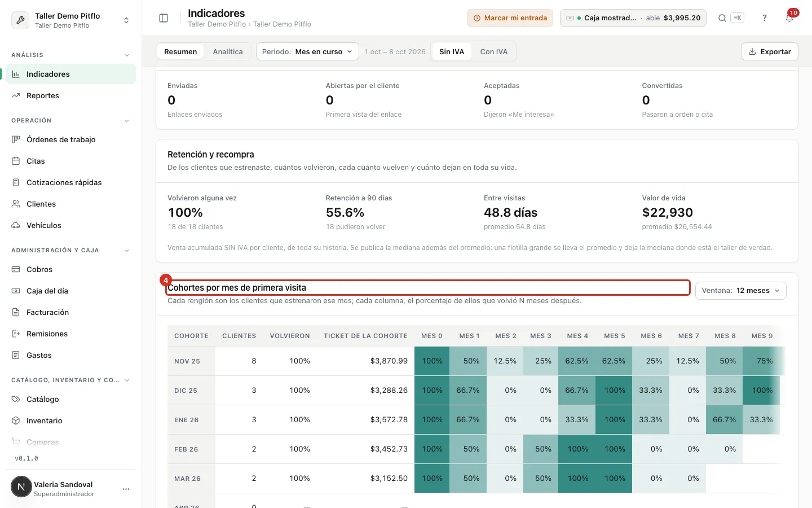The height and width of the screenshot is (508, 812).
Task: Open the Caja mostrador status button
Action: pos(633,18)
